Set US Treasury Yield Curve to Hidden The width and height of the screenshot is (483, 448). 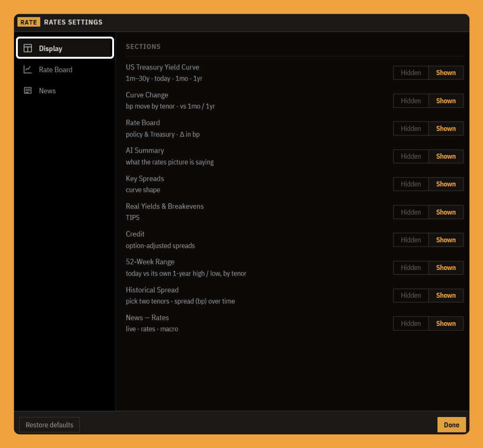point(411,73)
